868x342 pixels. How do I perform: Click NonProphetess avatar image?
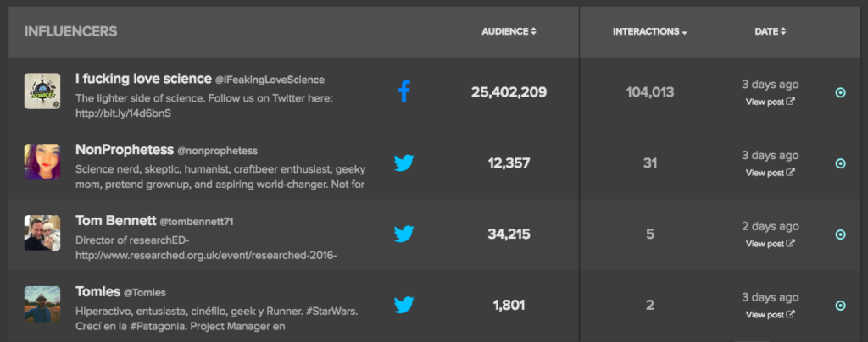coord(42,162)
